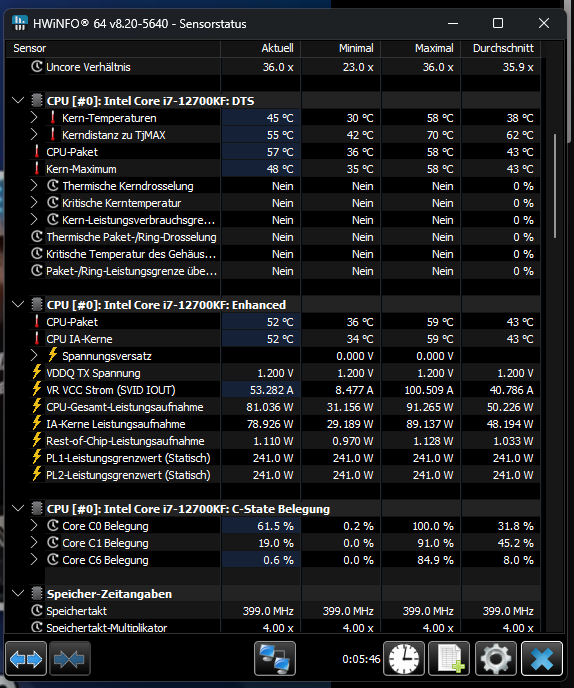The image size is (574, 688).
Task: Click the collapse layout arrows button
Action: coord(70,659)
